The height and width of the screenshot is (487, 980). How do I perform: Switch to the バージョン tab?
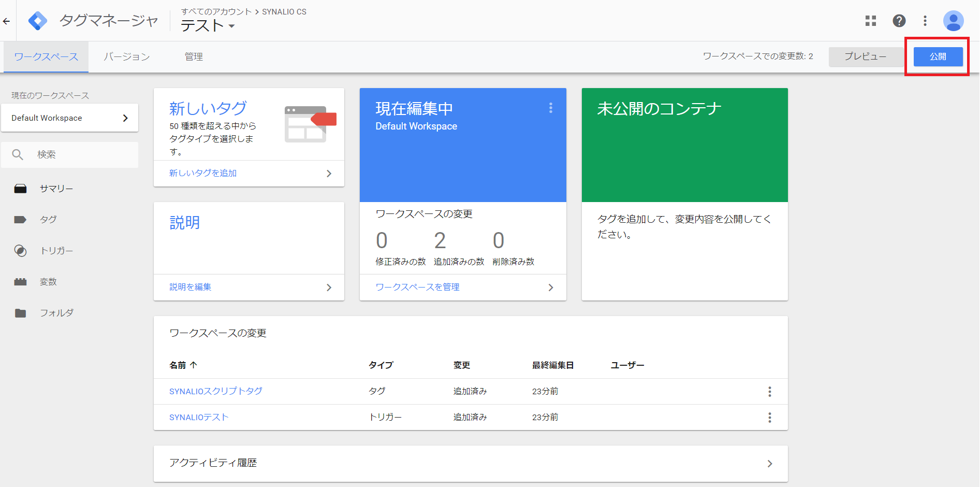[x=127, y=57]
